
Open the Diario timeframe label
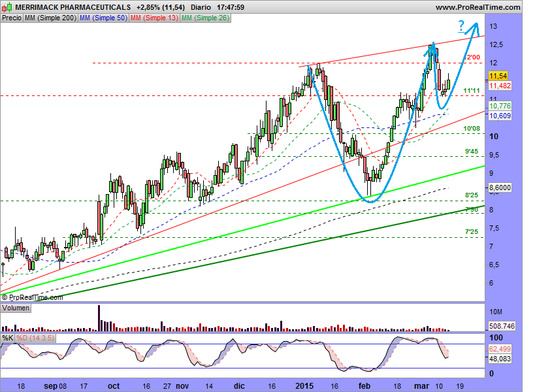201,7
